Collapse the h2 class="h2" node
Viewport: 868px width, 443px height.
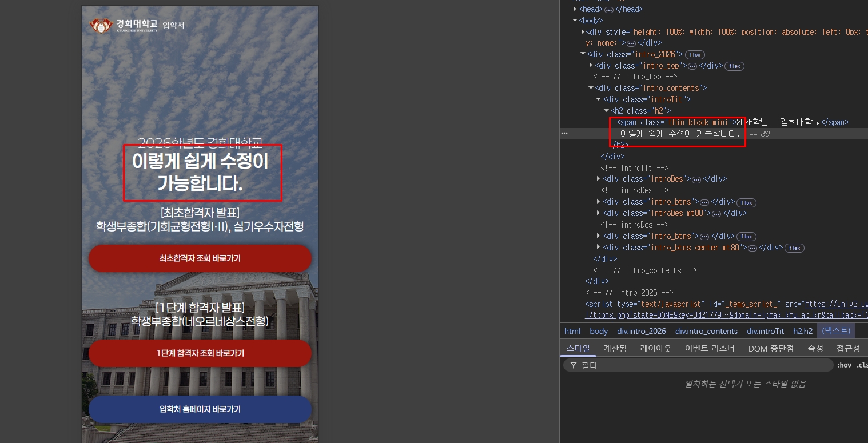coord(606,111)
